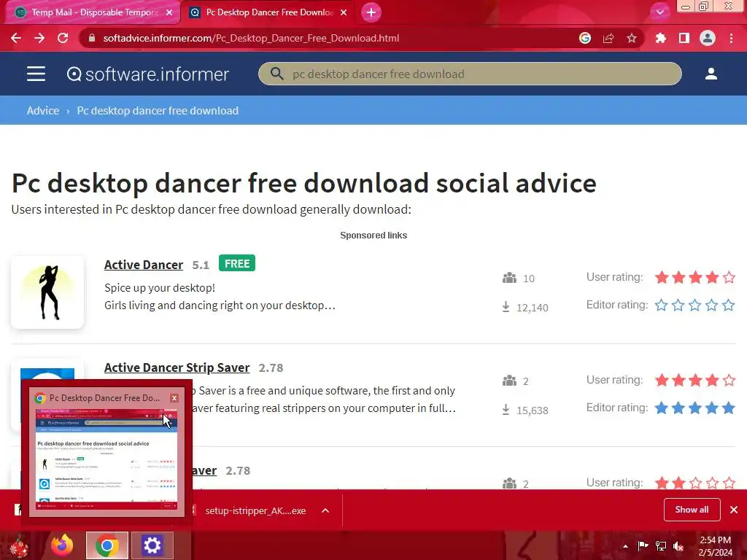The height and width of the screenshot is (560, 747).
Task: Click Strip Saver user rating stars
Action: click(695, 380)
